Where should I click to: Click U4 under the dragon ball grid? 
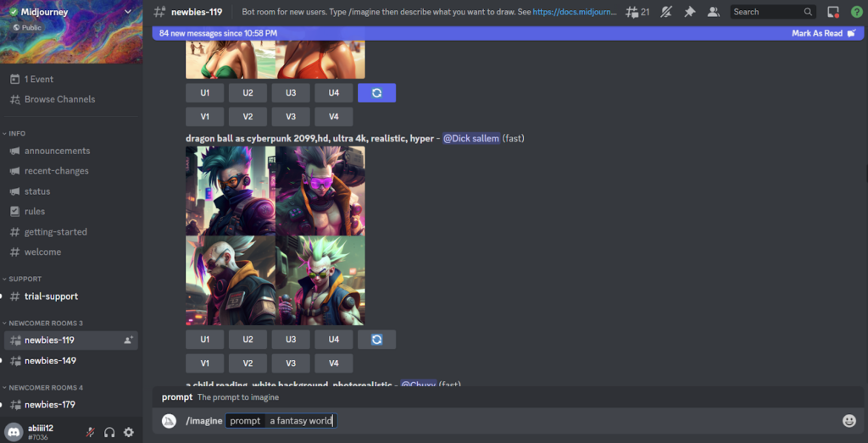(334, 340)
